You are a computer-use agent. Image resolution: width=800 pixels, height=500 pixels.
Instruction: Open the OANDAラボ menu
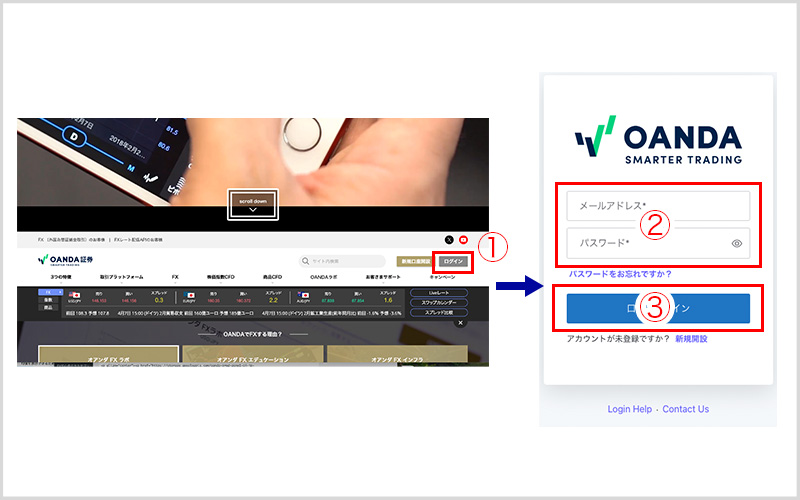323,277
